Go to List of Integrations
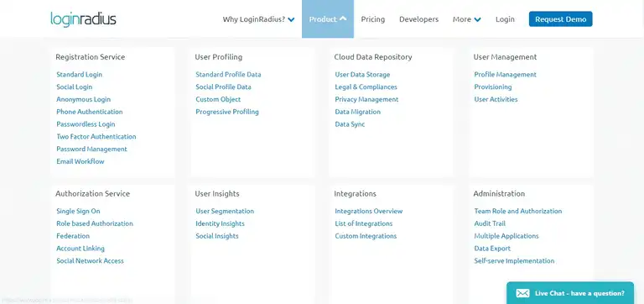The image size is (644, 304). coord(363,223)
